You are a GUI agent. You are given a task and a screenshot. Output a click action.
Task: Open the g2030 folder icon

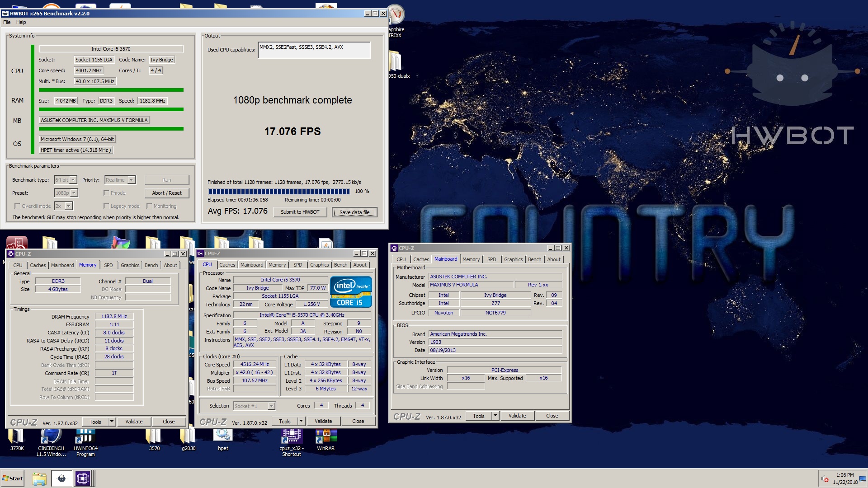tap(188, 439)
